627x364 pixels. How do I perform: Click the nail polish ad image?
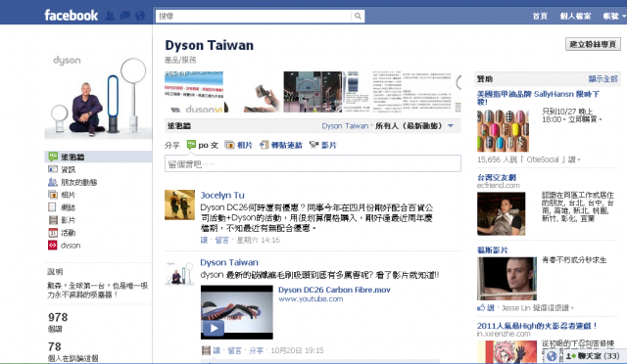click(503, 131)
